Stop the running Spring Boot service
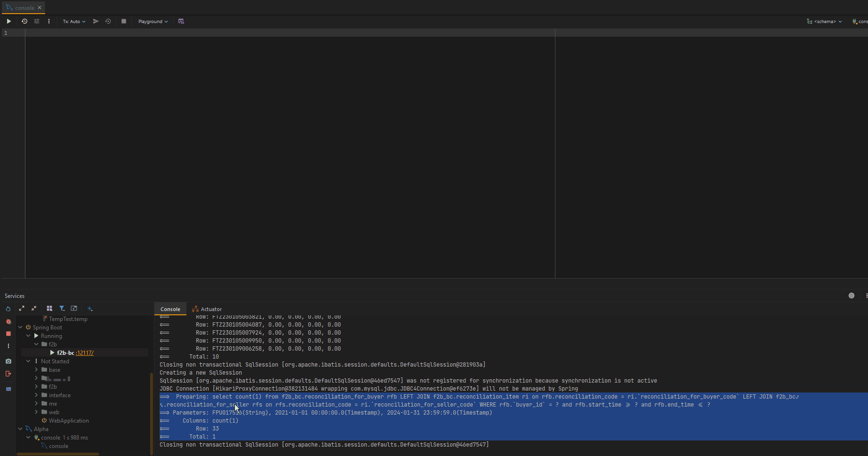The height and width of the screenshot is (456, 868). pos(8,334)
